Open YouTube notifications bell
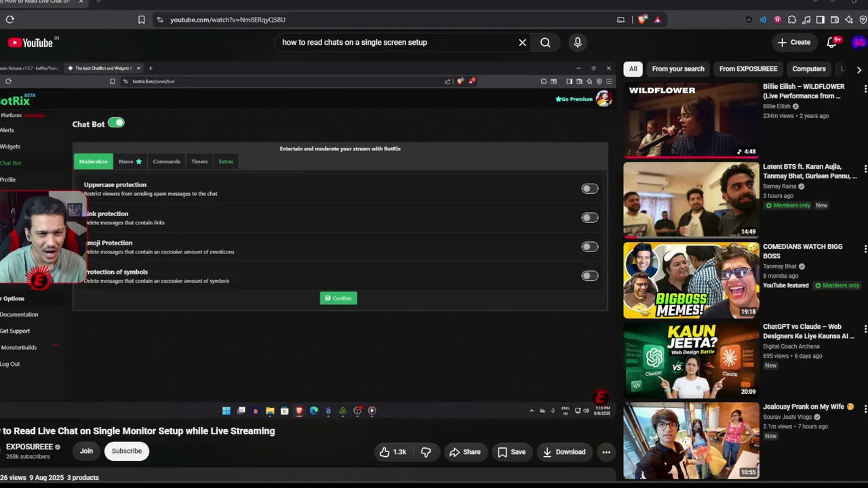This screenshot has width=868, height=488. [832, 43]
